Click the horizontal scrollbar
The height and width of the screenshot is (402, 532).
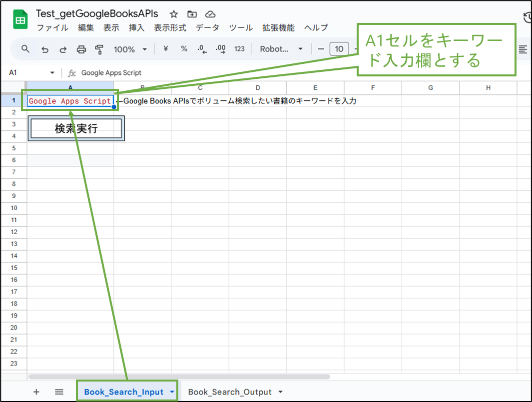pyautogui.click(x=179, y=377)
